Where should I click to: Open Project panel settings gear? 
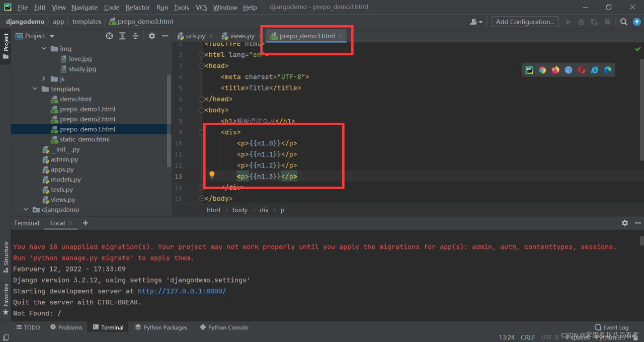[152, 36]
